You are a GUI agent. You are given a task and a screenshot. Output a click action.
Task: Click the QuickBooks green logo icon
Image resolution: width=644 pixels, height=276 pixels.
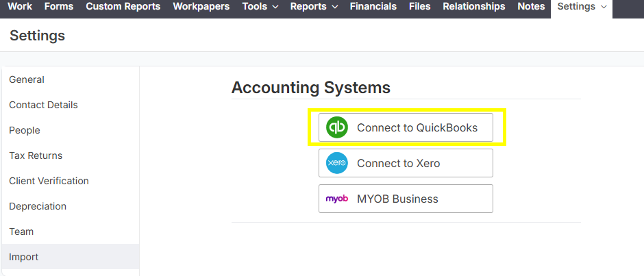pos(337,127)
